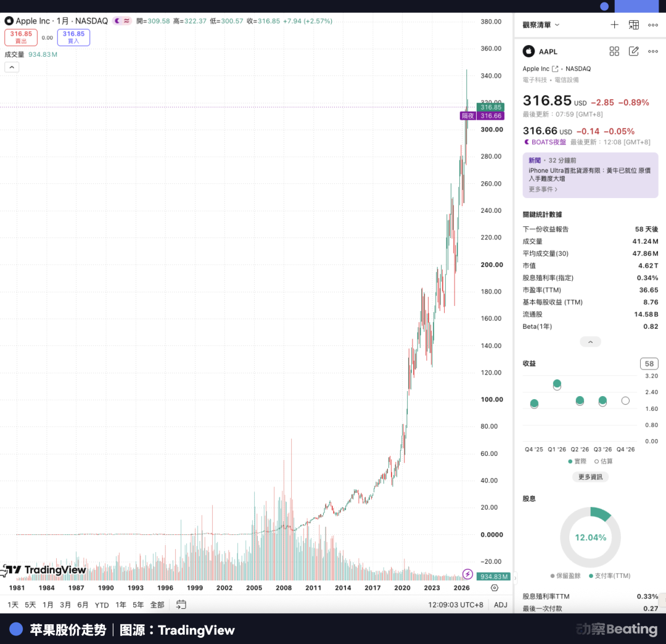Click the Q4 '26 estimate earnings circle
Screen dimensions: 666x644
625,400
